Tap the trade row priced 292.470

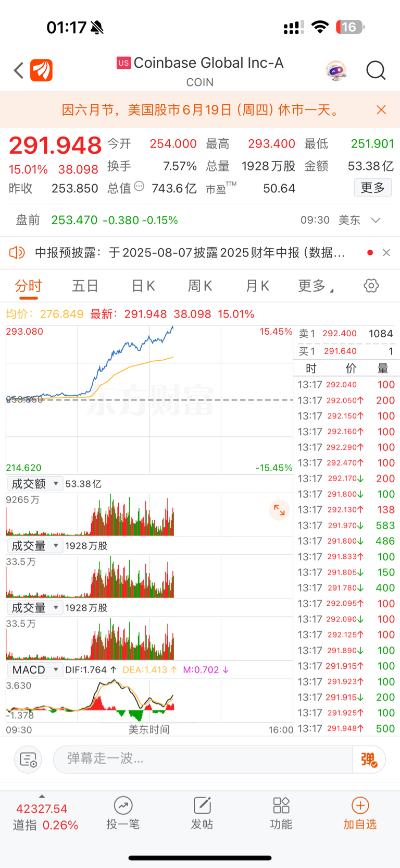pyautogui.click(x=346, y=463)
